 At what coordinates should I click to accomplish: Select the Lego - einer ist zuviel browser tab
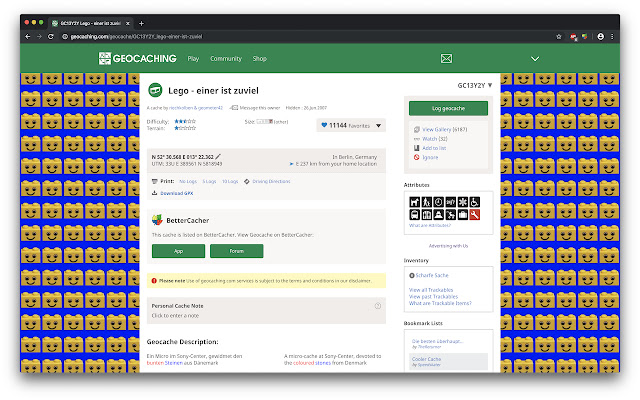click(x=91, y=23)
